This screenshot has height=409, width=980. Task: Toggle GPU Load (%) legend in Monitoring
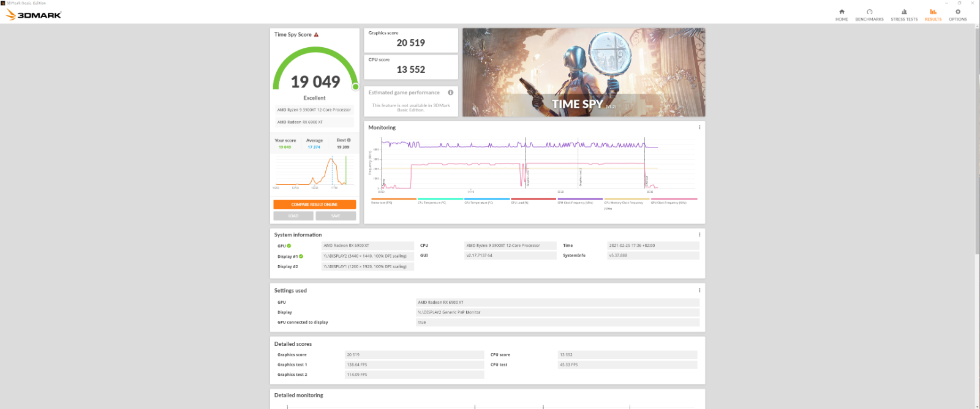[533, 201]
